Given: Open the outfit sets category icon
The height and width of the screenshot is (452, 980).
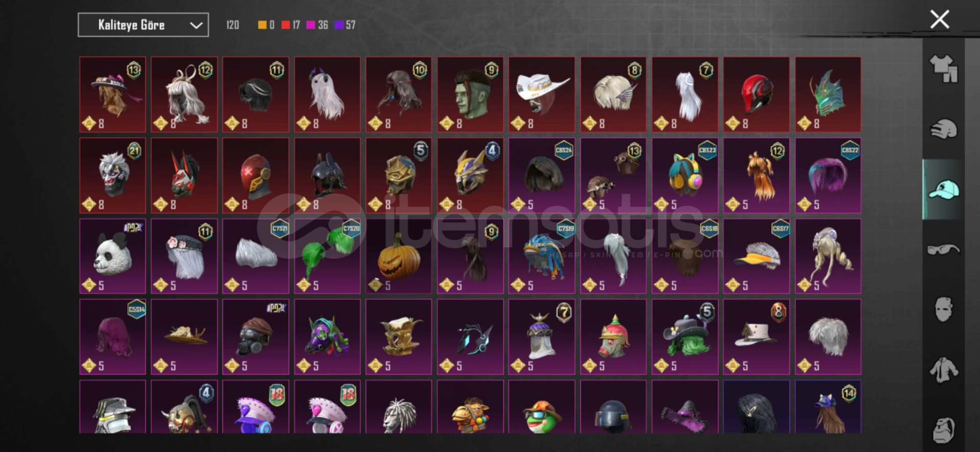Looking at the screenshot, I should pyautogui.click(x=943, y=69).
